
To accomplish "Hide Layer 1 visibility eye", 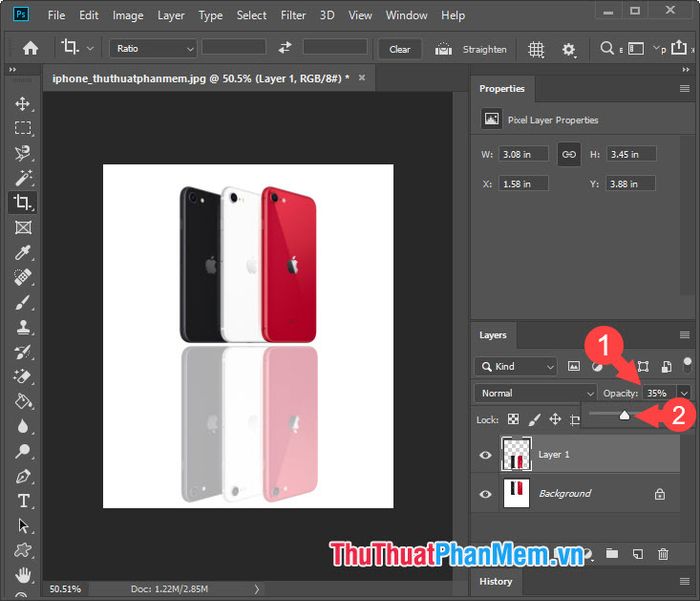I will pyautogui.click(x=485, y=455).
